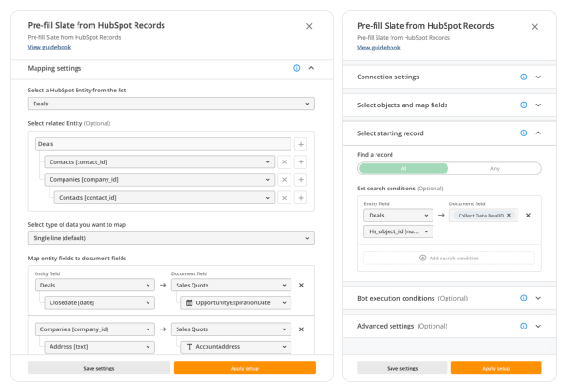Screen dimensions: 568x392
Task: Collapse the Mapping settings section
Action: (x=311, y=68)
